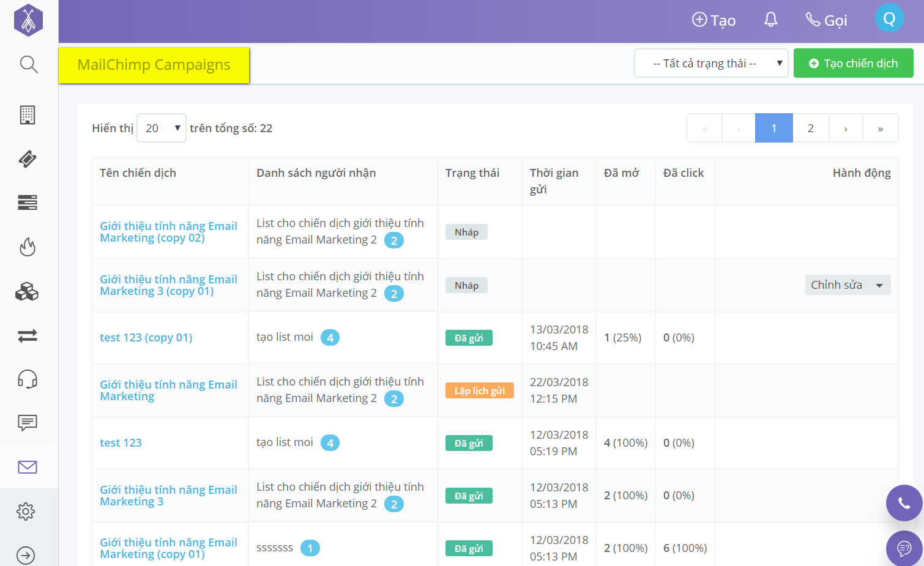Click the Lập lịch gửi status label
Viewport: 924px width, 566px height.
pos(480,390)
